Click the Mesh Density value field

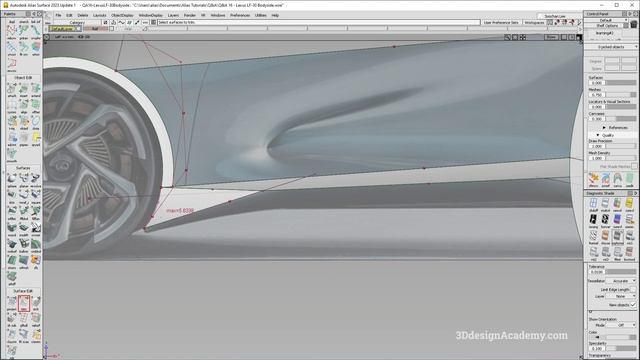point(597,158)
